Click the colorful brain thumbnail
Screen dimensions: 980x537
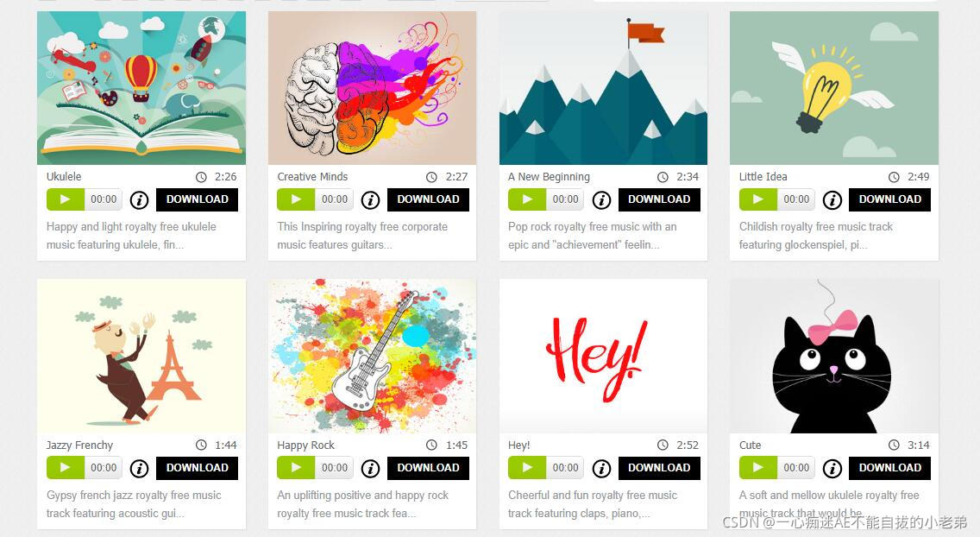pos(372,88)
